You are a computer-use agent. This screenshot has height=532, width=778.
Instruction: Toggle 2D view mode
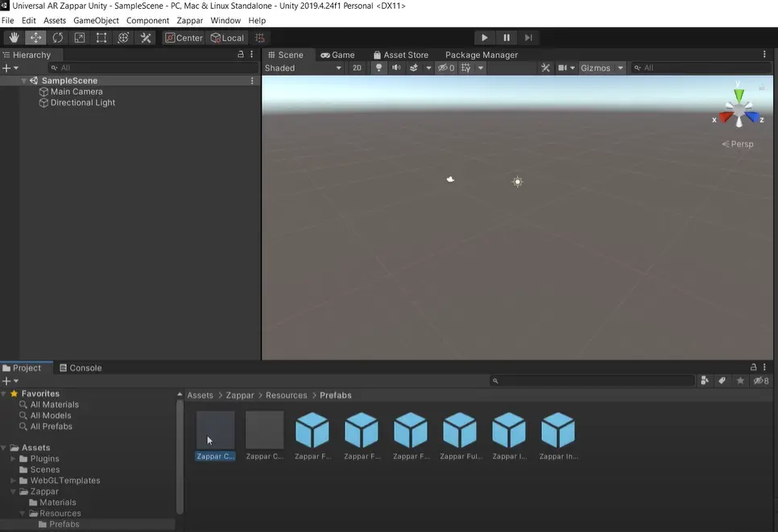pos(357,68)
